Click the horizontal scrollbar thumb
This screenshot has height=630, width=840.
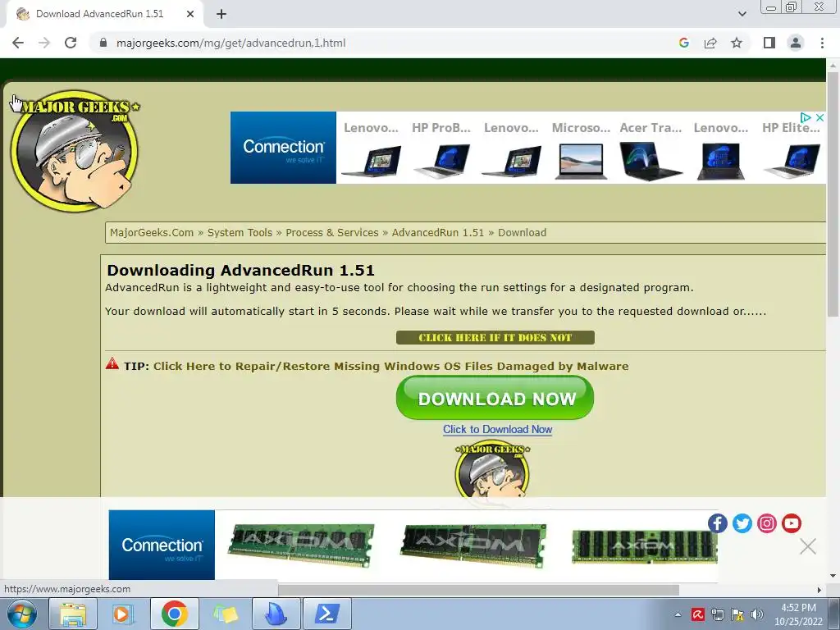pyautogui.click(x=478, y=590)
